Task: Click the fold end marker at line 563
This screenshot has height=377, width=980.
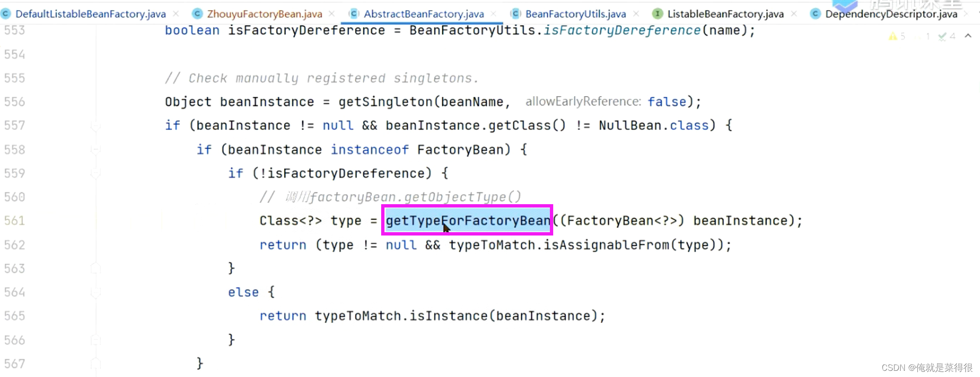Action: [96, 269]
